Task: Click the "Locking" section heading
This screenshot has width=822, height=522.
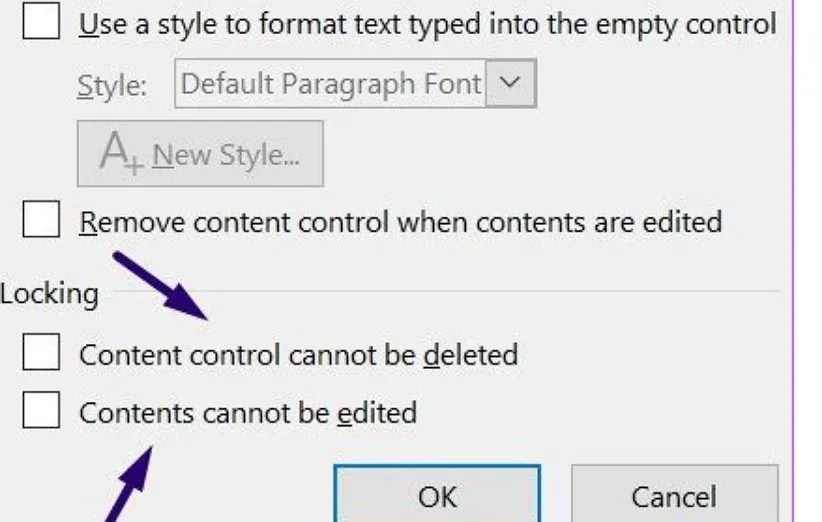Action: coord(50,294)
